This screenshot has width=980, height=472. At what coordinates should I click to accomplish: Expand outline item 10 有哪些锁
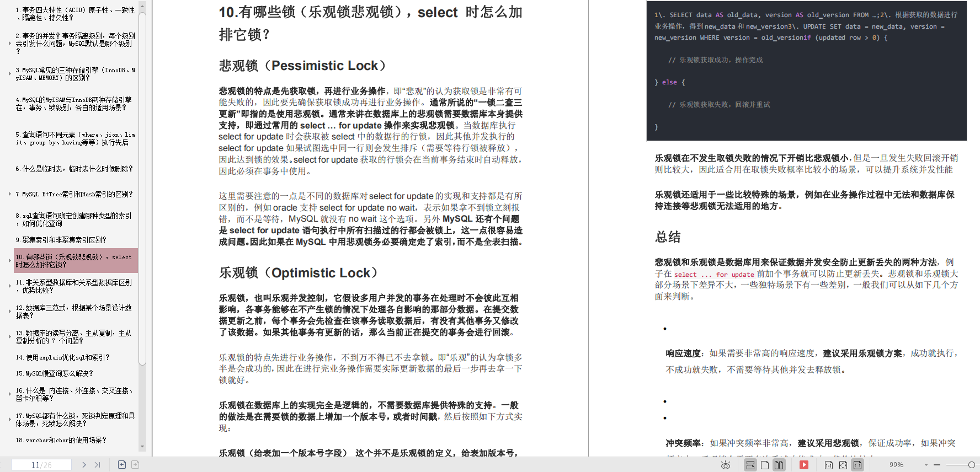pyautogui.click(x=10, y=261)
